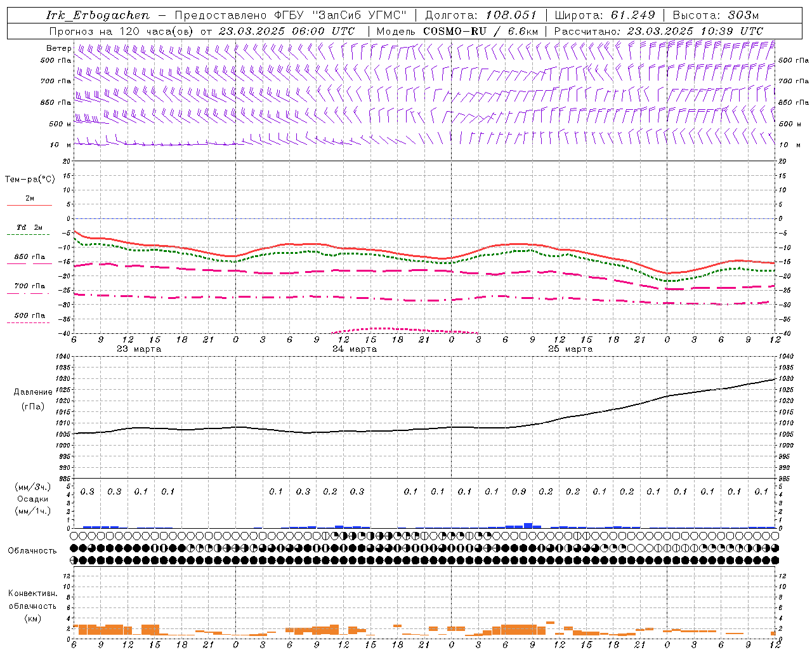The height and width of the screenshot is (650, 812).
Task: Select the Осадки precipitation panel title
Action: click(33, 499)
